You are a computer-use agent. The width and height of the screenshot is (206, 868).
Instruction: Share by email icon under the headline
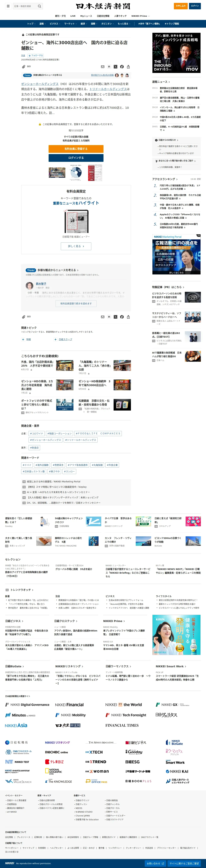pos(103,67)
